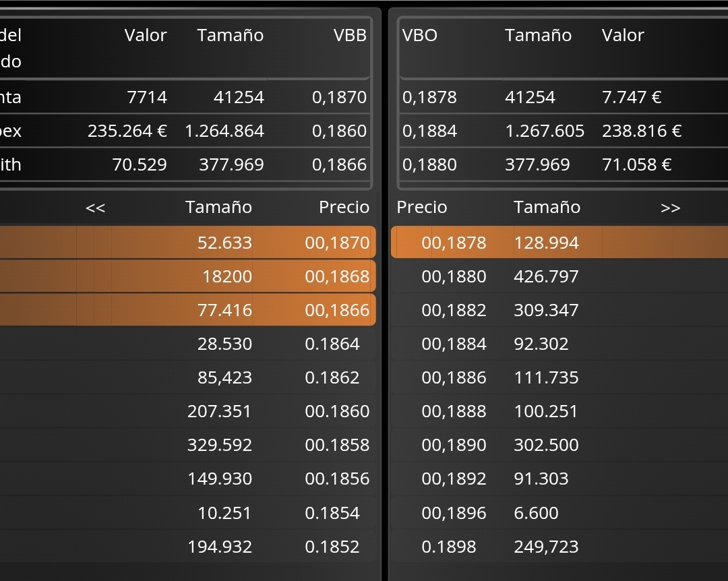Click ask size 426.797

[x=546, y=276]
